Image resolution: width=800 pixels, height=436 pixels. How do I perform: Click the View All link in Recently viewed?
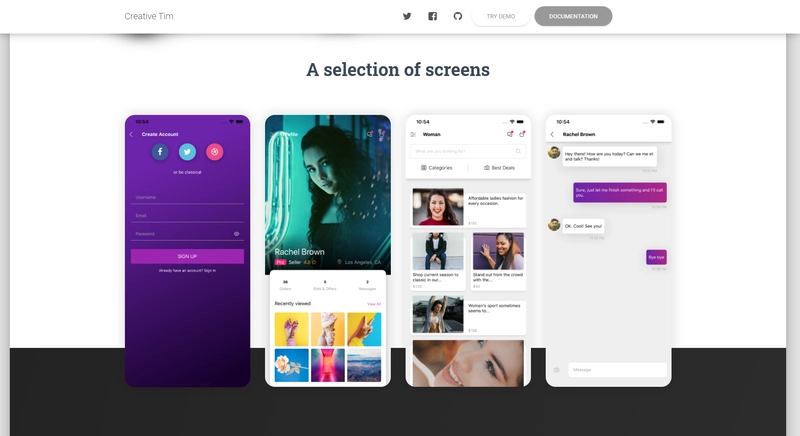374,304
